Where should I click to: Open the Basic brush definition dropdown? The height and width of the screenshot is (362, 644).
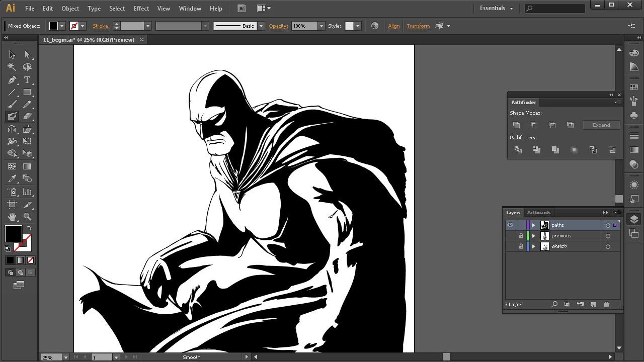(261, 26)
